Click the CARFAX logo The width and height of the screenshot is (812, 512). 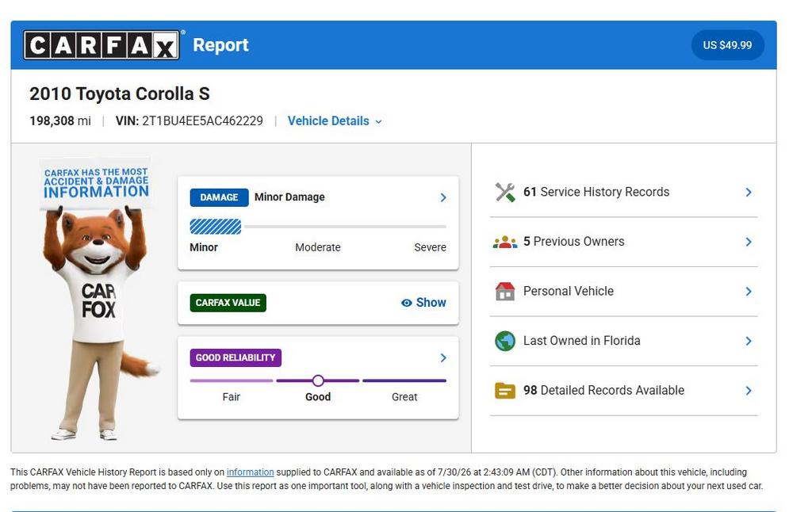(x=101, y=45)
